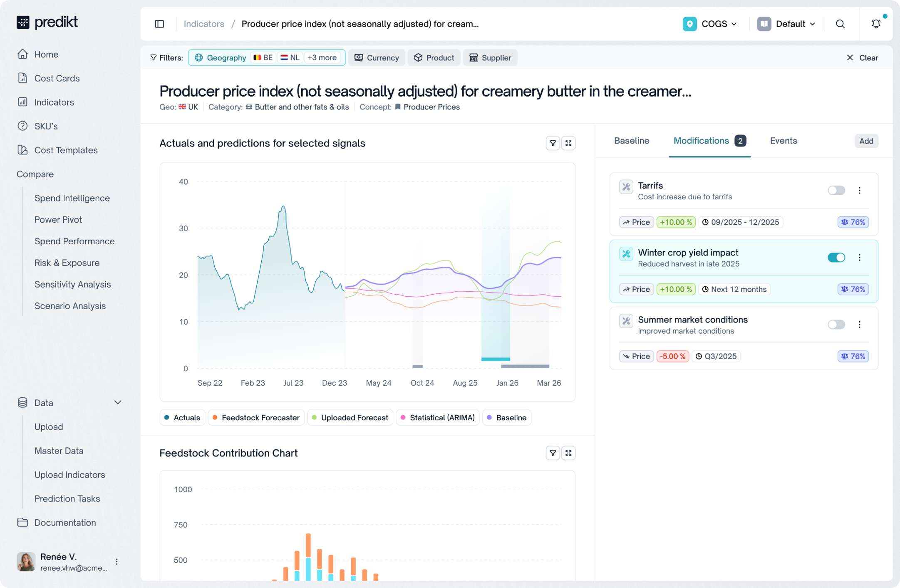Expand the Actuals and predictions chart fullscreen
Image resolution: width=900 pixels, height=588 pixels.
click(568, 143)
